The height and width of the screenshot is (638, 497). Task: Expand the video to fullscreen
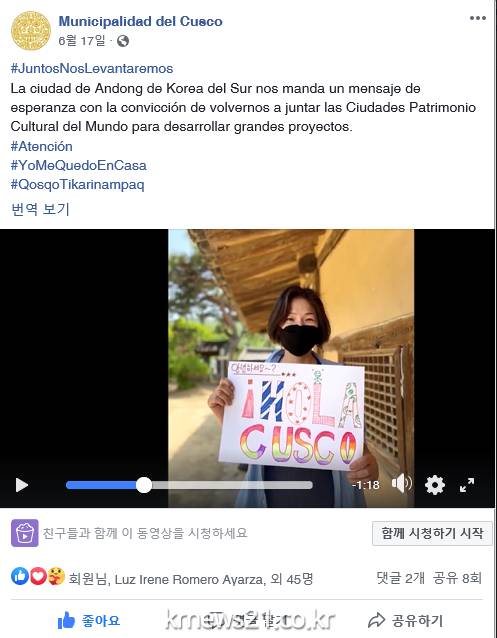click(467, 485)
